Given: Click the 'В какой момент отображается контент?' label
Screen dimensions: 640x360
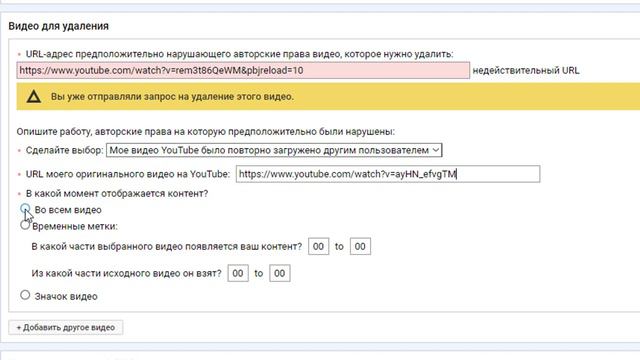Looking at the screenshot, I should [117, 193].
